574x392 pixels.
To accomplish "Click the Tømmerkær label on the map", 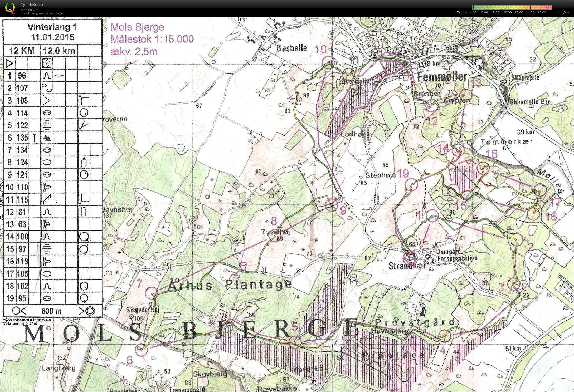I will click(507, 142).
